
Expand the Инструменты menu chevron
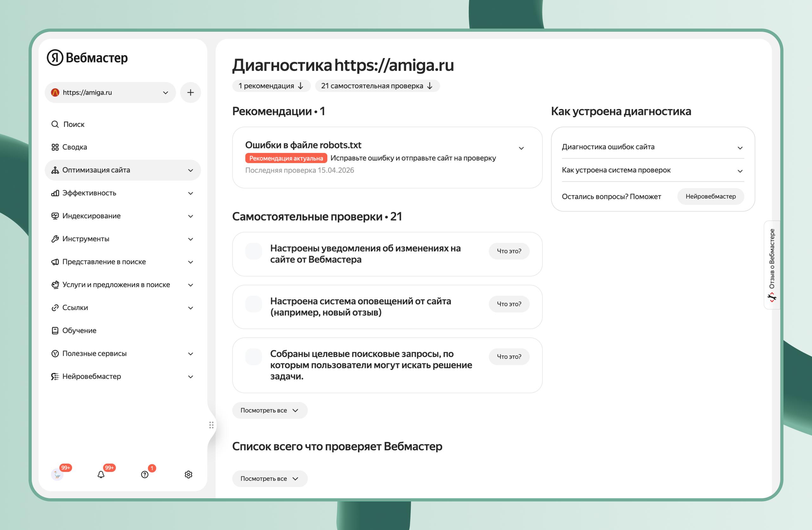[x=191, y=239]
